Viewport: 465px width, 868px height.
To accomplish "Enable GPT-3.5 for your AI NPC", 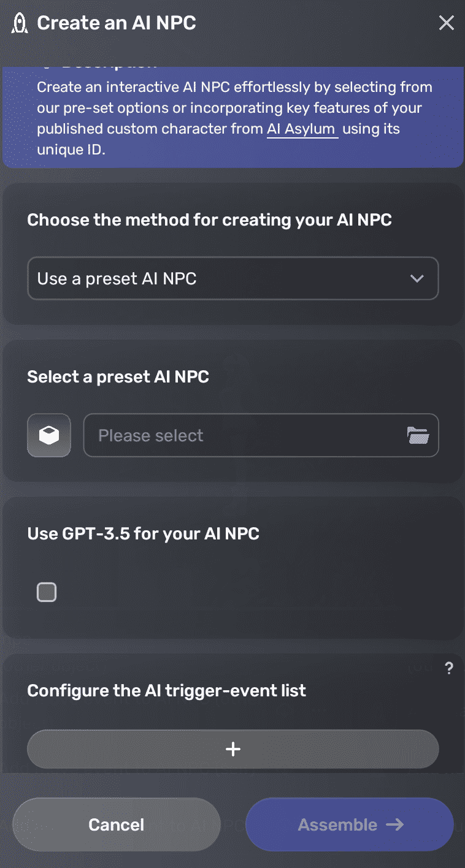I will pyautogui.click(x=47, y=592).
